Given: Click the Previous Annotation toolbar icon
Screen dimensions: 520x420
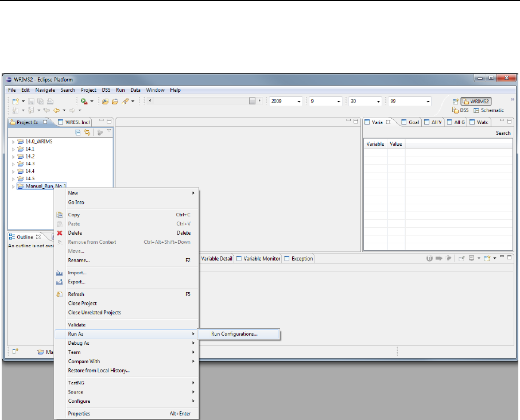Looking at the screenshot, I should coord(31,110).
